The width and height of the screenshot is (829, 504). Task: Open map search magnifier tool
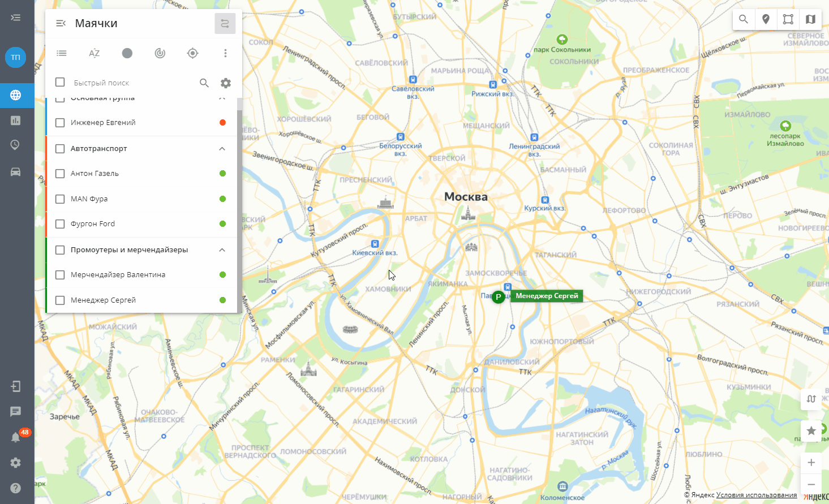pyautogui.click(x=744, y=19)
